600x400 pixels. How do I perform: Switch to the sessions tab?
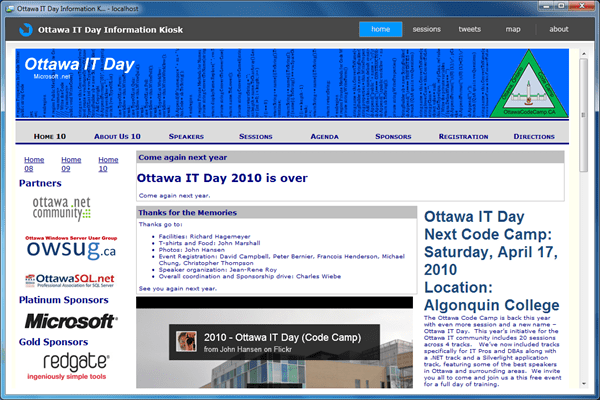pos(426,29)
